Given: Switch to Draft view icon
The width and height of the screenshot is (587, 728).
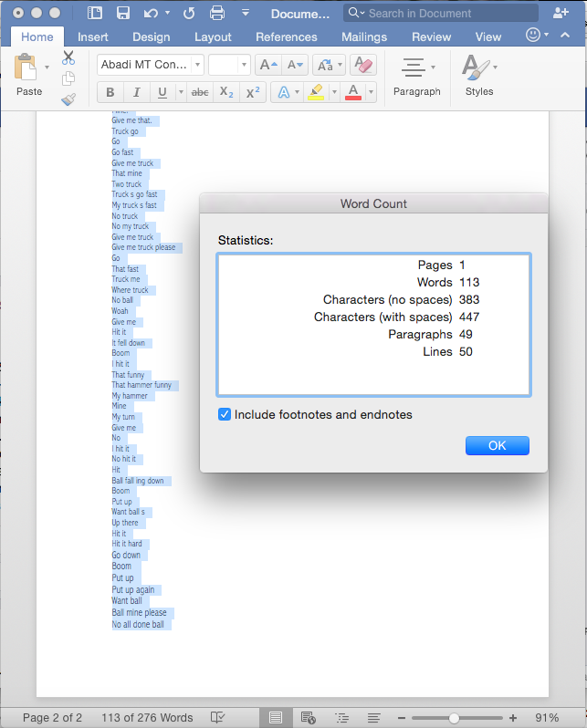Looking at the screenshot, I should point(373,718).
